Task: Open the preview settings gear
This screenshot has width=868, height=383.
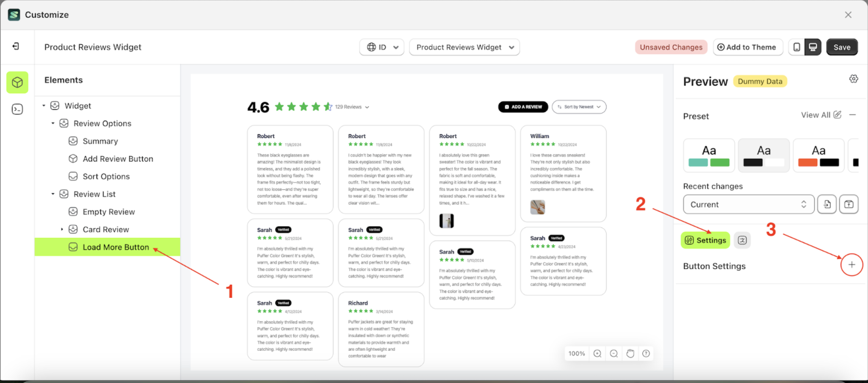Action: point(854,78)
